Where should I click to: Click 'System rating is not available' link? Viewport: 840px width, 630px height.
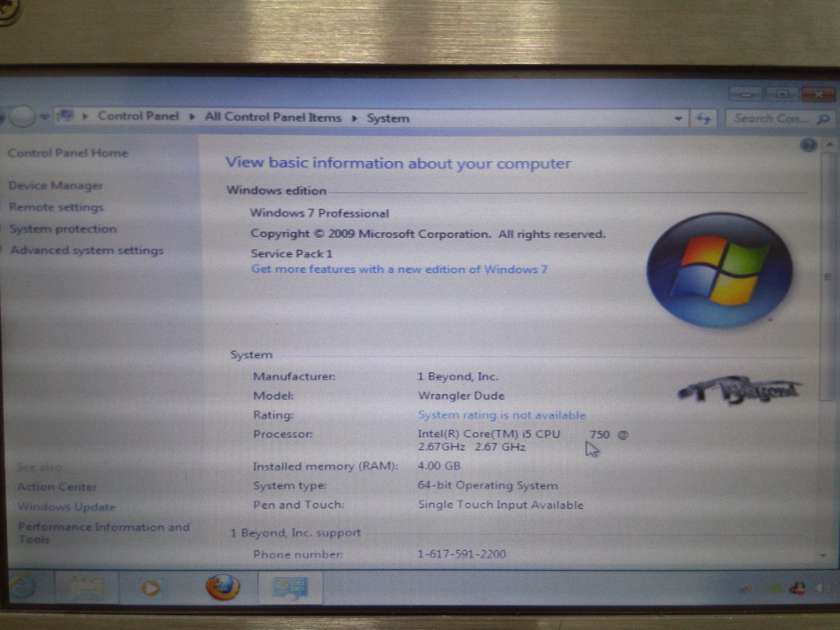[501, 415]
